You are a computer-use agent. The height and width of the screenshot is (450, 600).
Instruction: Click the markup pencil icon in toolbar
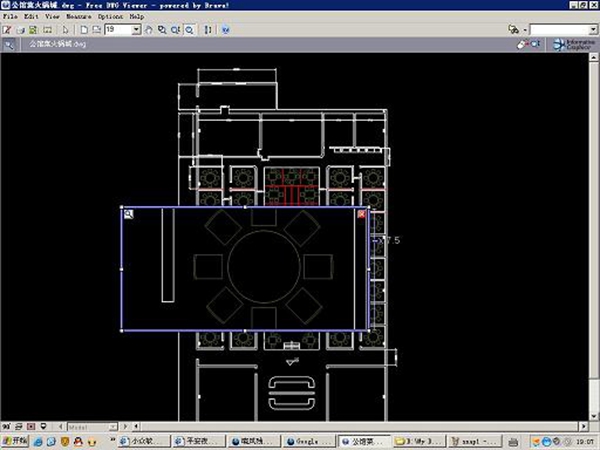(x=8, y=30)
